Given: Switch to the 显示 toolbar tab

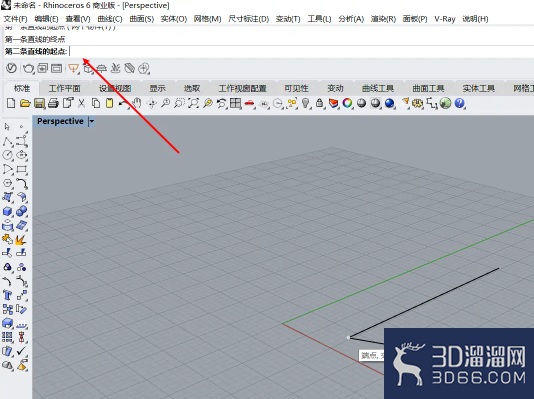Looking at the screenshot, I should (157, 89).
